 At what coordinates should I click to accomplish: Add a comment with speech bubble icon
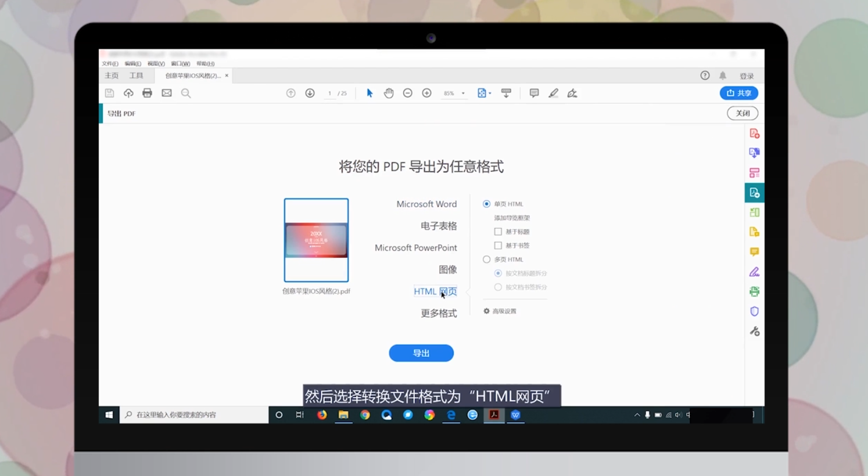tap(534, 93)
